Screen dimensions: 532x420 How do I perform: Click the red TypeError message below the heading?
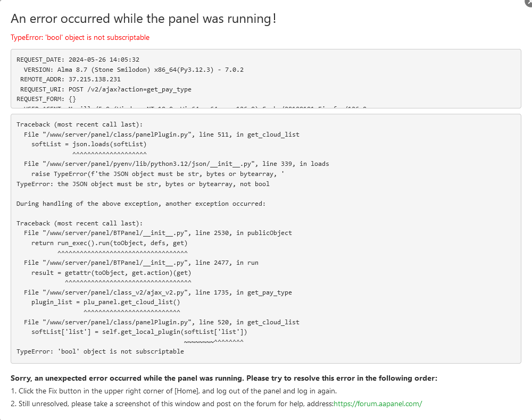[80, 38]
